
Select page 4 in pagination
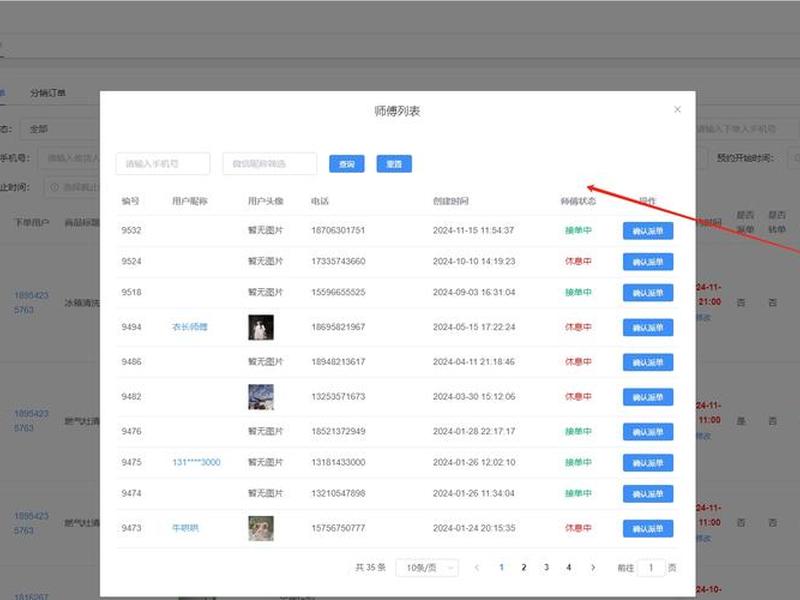coord(568,567)
